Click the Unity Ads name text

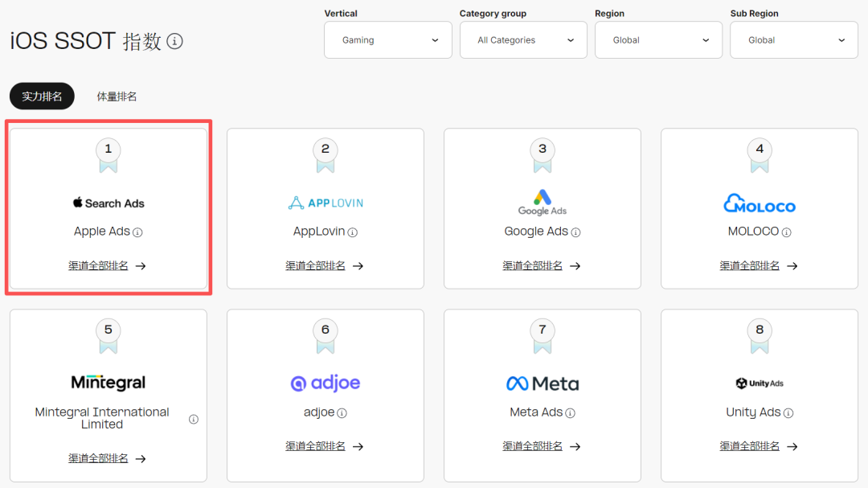[x=753, y=412]
